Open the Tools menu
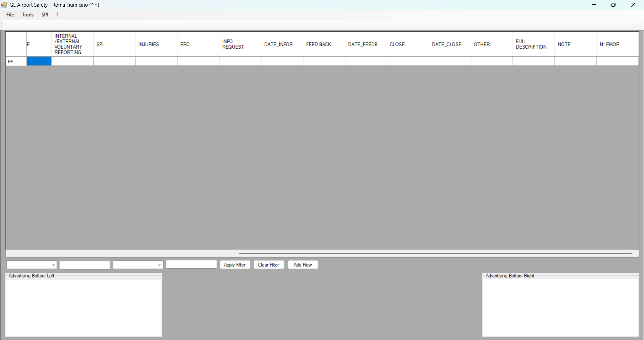This screenshot has width=644, height=340. click(x=28, y=15)
